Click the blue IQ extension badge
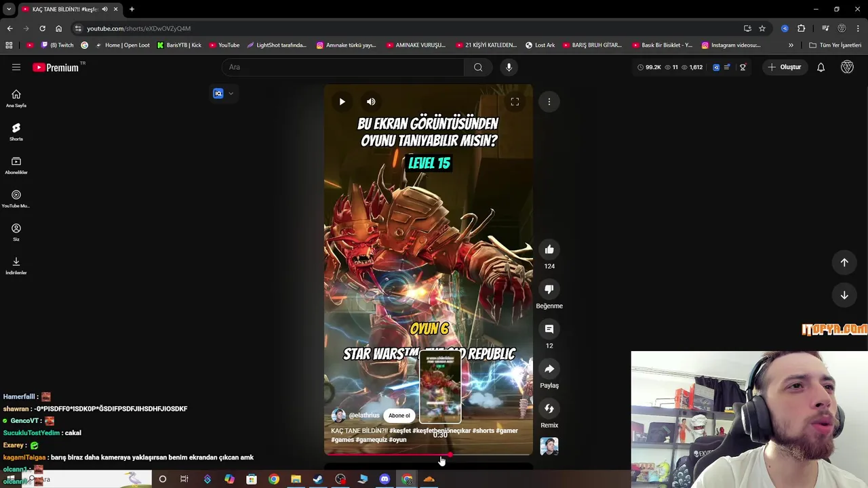 pos(218,94)
